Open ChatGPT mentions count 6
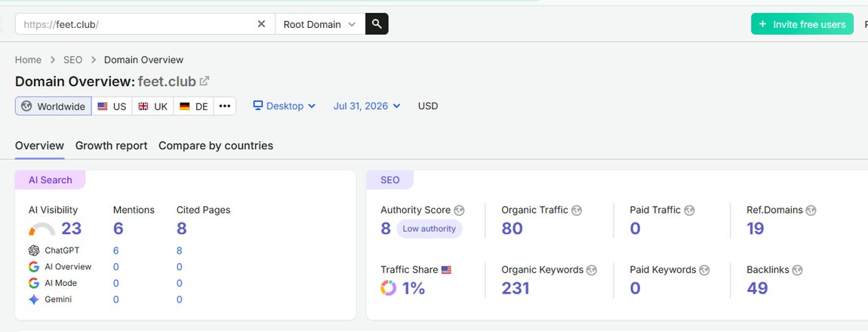Image resolution: width=868 pixels, height=332 pixels. click(116, 251)
